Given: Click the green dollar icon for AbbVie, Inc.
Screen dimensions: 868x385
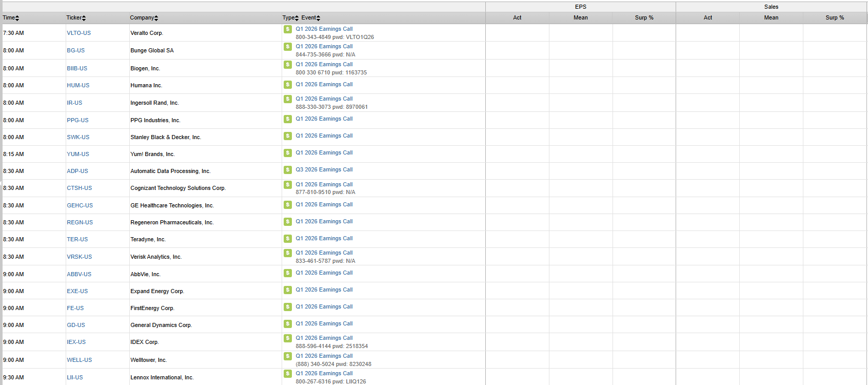Looking at the screenshot, I should (288, 273).
